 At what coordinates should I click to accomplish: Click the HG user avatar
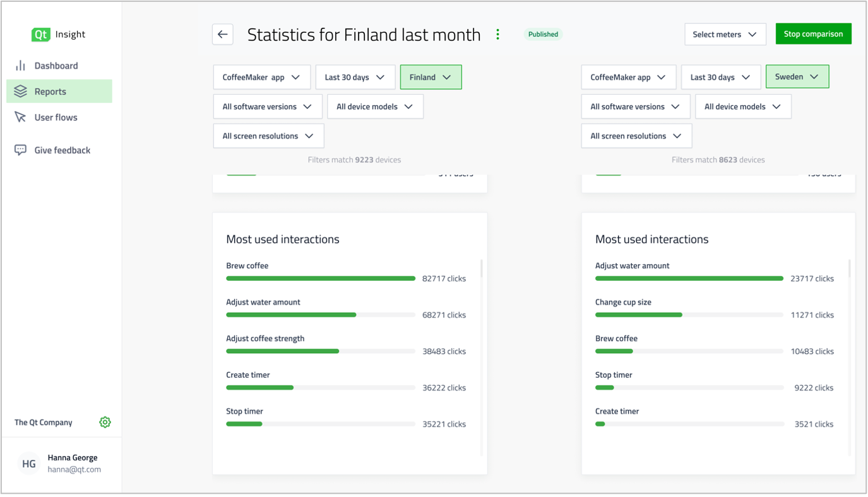click(29, 464)
